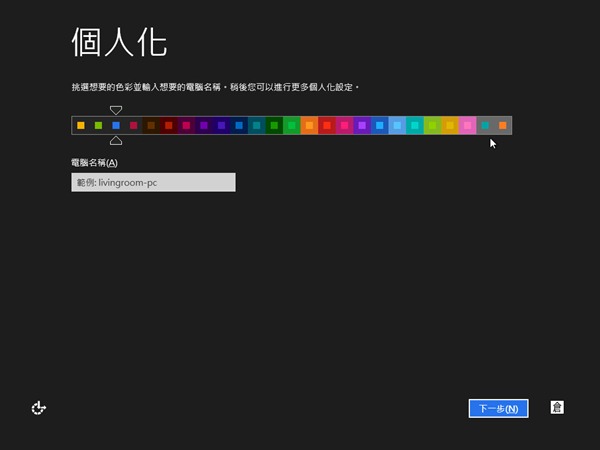600x450 pixels.
Task: Select the last swatch, gray with orange square
Action: click(502, 126)
